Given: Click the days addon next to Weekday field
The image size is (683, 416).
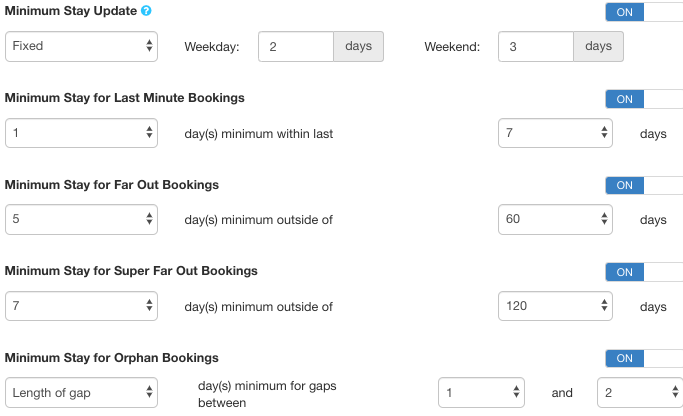Looking at the screenshot, I should pos(357,46).
